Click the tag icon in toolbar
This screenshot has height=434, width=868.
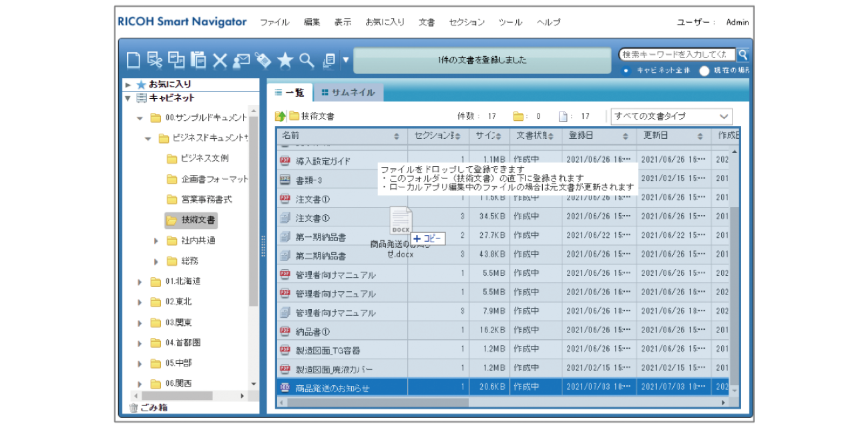[x=263, y=60]
